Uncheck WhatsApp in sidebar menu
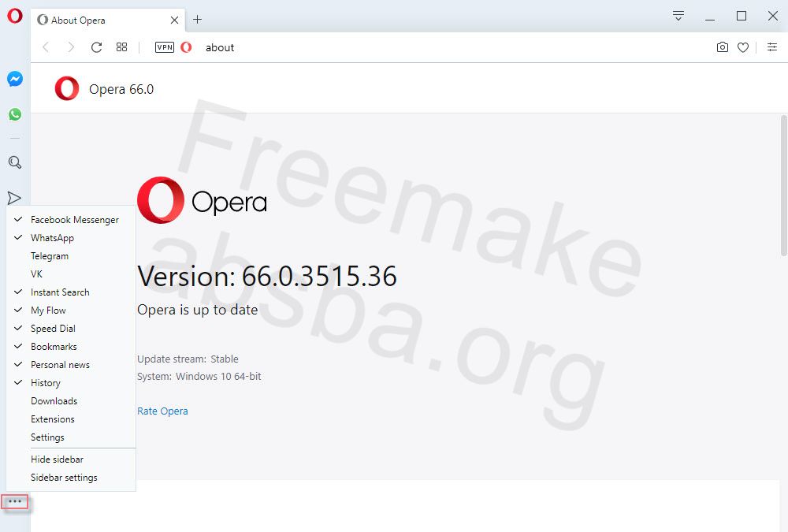 coord(71,238)
